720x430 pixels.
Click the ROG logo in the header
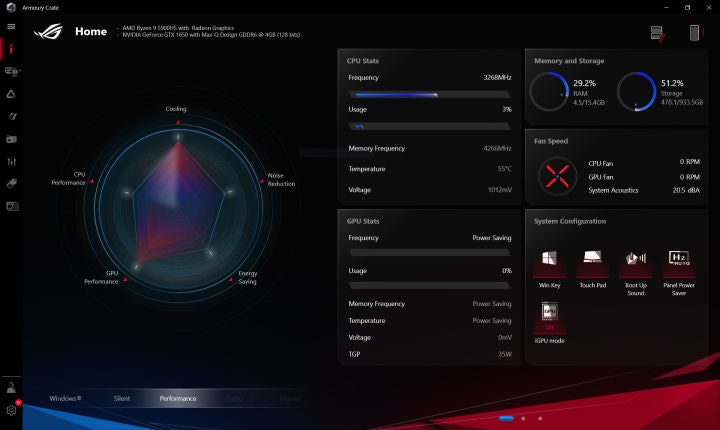click(x=48, y=31)
